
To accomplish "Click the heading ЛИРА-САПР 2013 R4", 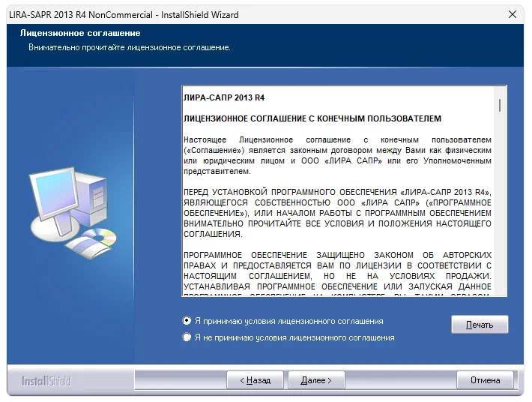I will point(224,97).
